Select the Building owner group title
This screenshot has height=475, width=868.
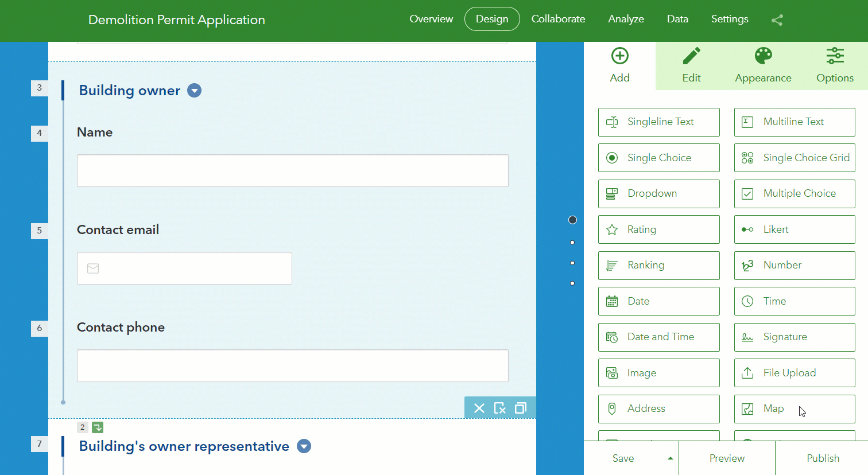[x=130, y=91]
